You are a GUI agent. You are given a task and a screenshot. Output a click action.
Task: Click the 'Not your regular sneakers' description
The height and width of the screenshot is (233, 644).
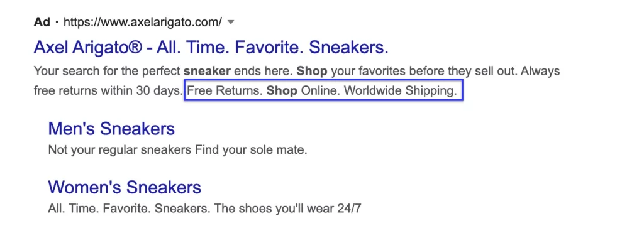tap(119, 149)
